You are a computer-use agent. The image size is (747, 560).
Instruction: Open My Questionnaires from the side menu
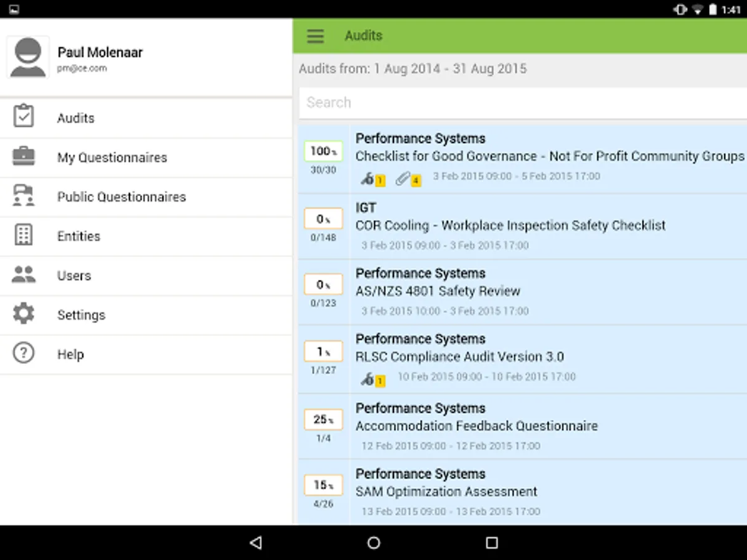coord(112,157)
